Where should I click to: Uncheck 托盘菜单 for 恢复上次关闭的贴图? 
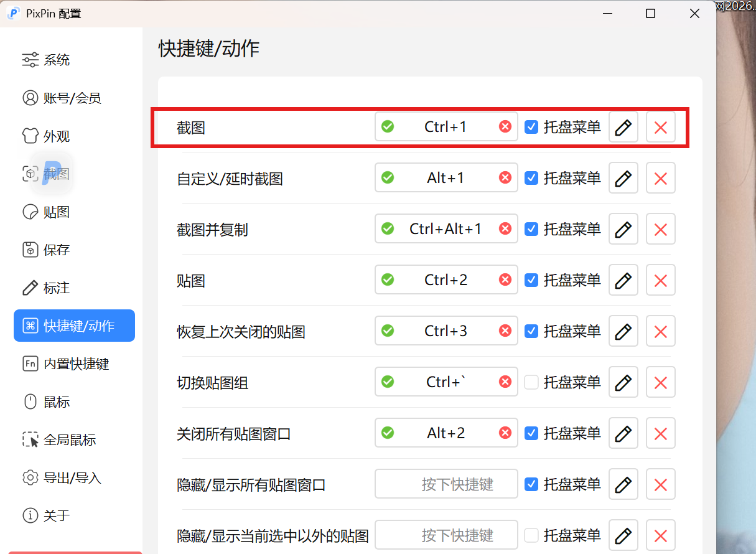[531, 331]
